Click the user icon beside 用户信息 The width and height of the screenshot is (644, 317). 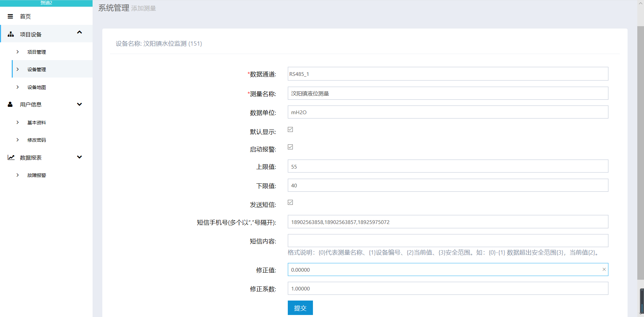10,104
